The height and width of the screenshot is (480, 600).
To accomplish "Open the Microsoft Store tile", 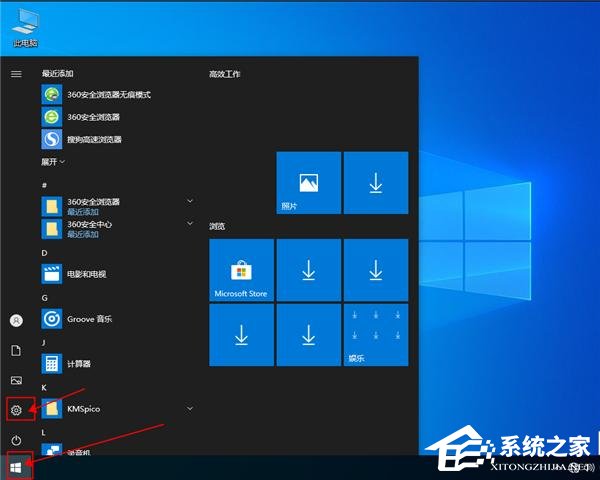I will point(241,269).
